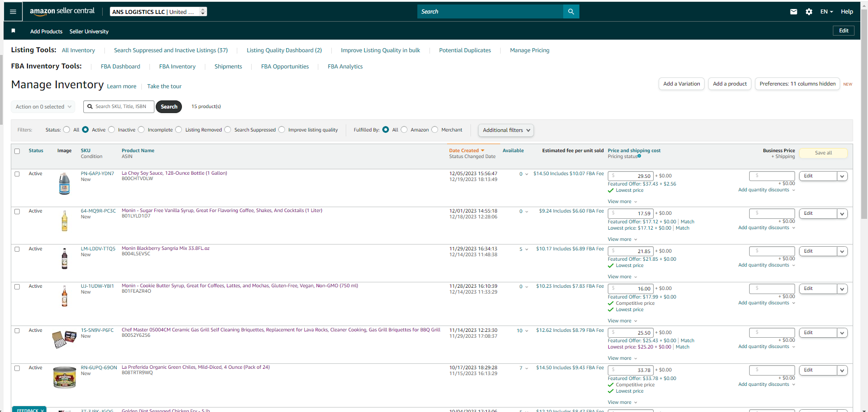
Task: Click the black Search button
Action: [x=169, y=107]
